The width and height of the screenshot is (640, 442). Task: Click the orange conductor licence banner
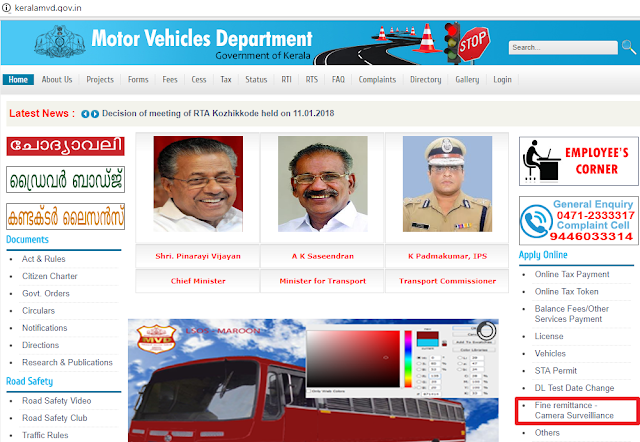[65, 217]
